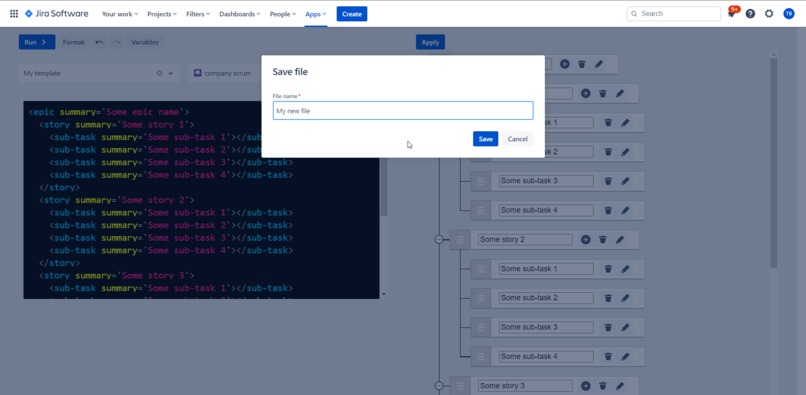This screenshot has width=806, height=395.
Task: Edit Some sub-task 4 under Some story 2
Action: [625, 356]
